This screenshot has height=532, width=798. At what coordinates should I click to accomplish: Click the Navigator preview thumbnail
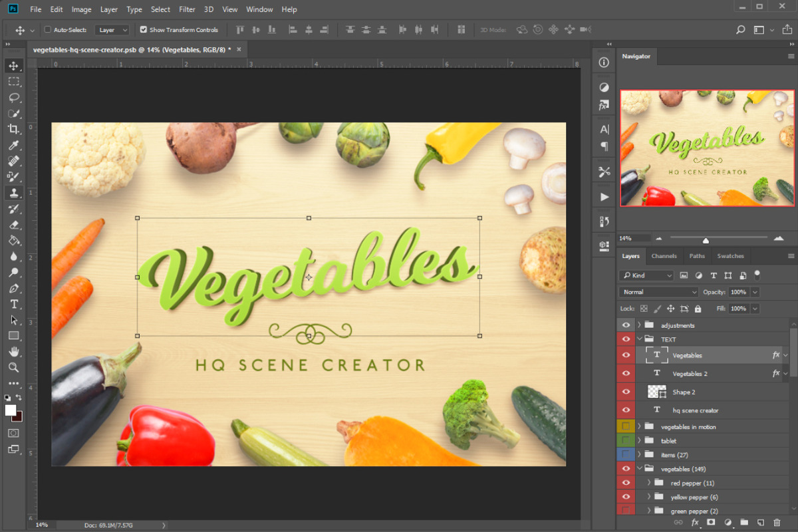(x=707, y=148)
